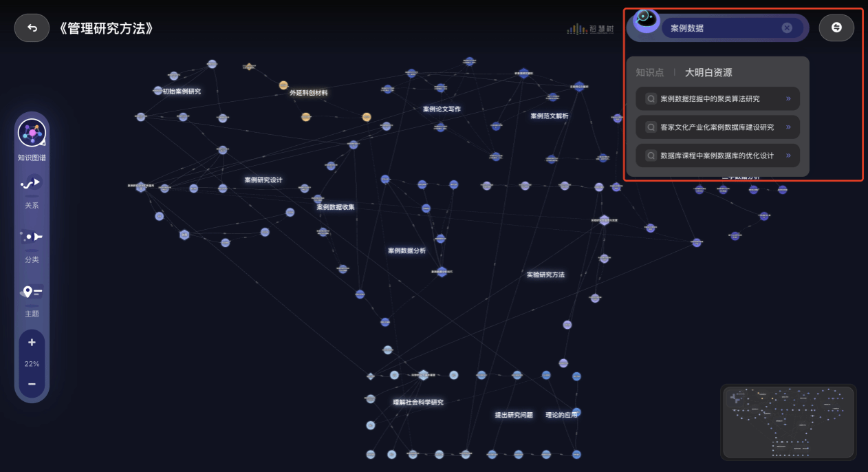Image resolution: width=868 pixels, height=472 pixels.
Task: Select the 大明白资源 tab
Action: (x=708, y=72)
